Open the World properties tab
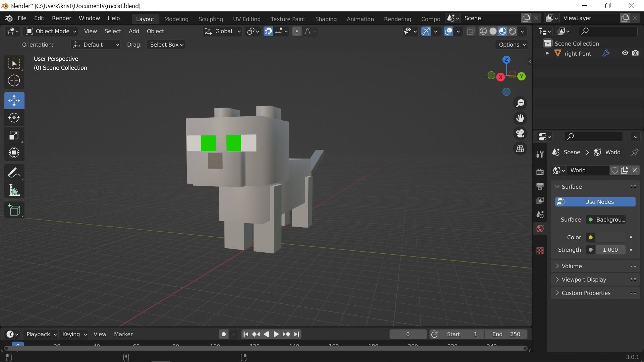Image resolution: width=644 pixels, height=362 pixels. pos(540,229)
